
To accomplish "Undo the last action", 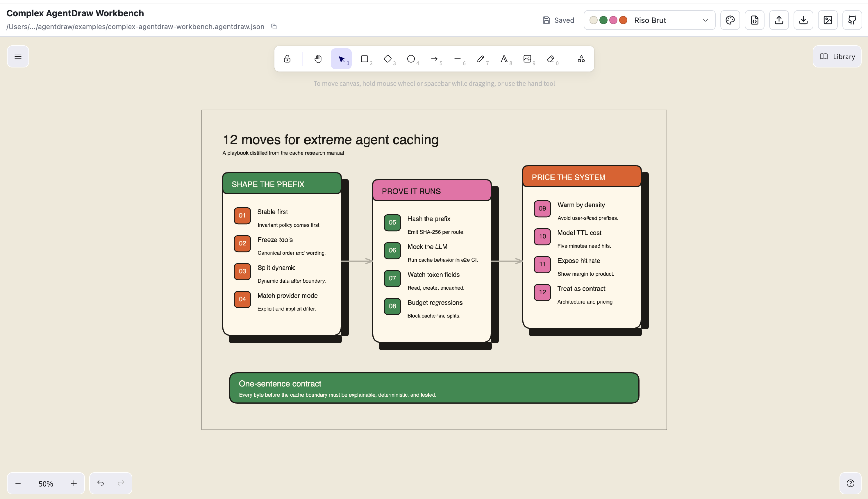I will pyautogui.click(x=100, y=483).
